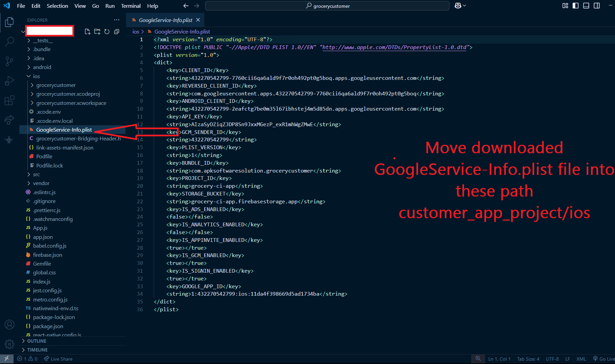
Task: Open the Explorer view in activity bar
Action: [9, 22]
